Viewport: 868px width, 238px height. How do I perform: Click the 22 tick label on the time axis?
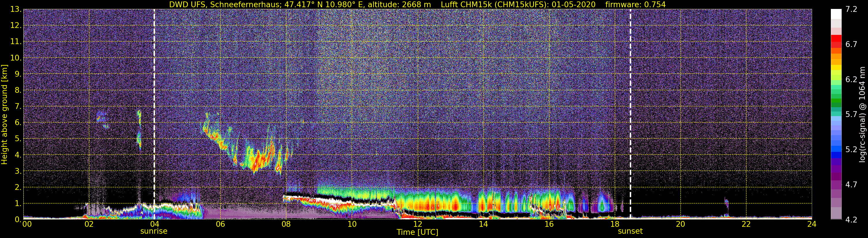746,224
